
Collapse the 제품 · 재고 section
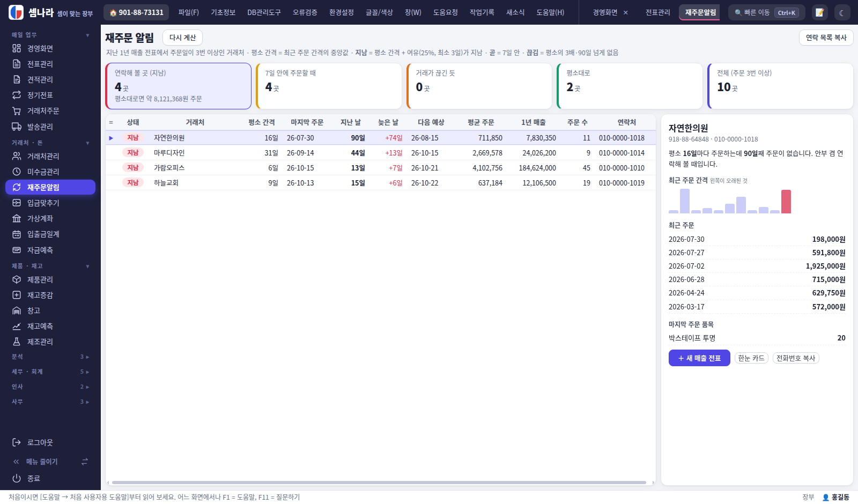pos(50,266)
